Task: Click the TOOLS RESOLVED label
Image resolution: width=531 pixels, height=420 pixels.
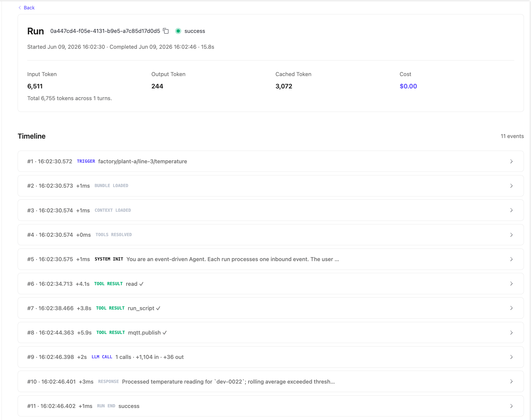Action: click(113, 235)
